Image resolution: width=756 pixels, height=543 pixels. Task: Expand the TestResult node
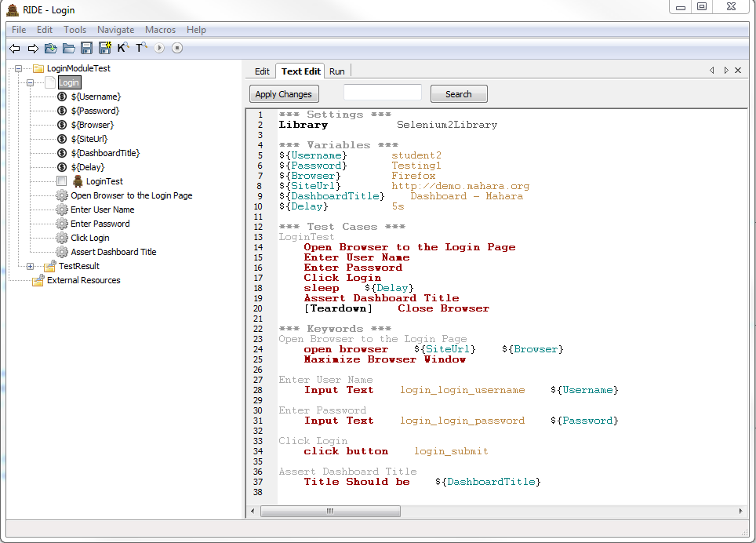tap(30, 267)
